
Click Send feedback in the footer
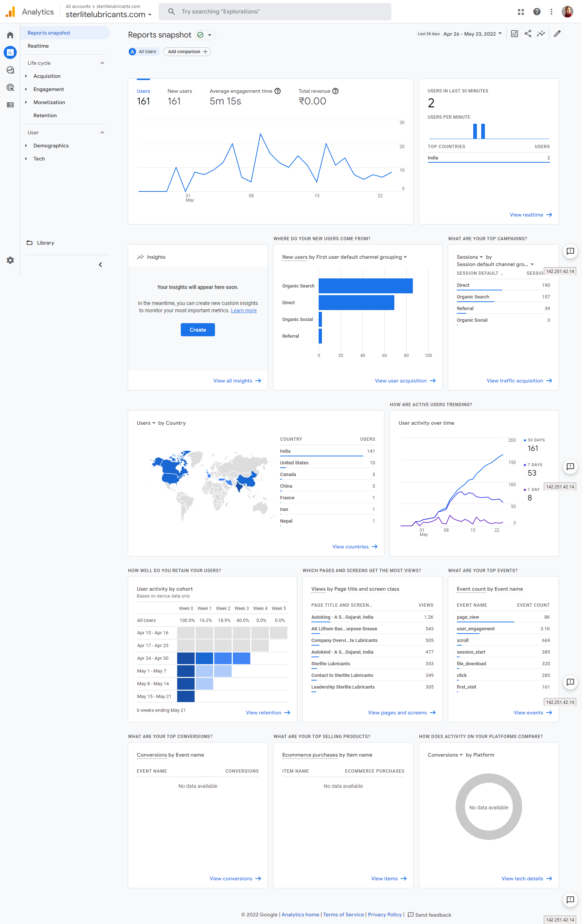[429, 915]
